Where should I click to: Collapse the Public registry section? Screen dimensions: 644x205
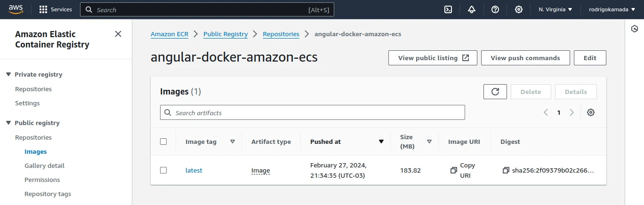click(8, 123)
